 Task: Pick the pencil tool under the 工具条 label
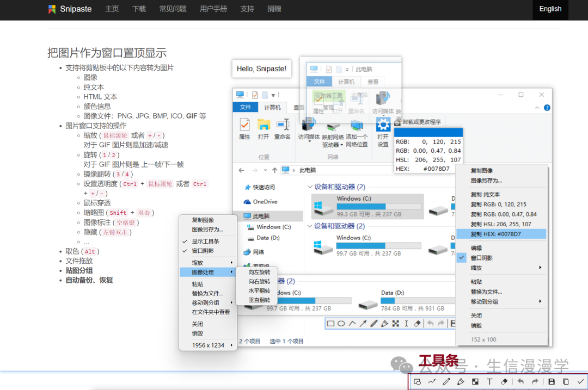(446, 382)
